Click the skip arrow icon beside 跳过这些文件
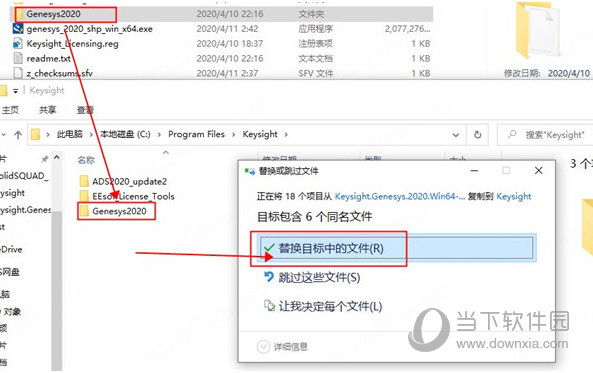The width and height of the screenshot is (593, 373). [x=269, y=277]
